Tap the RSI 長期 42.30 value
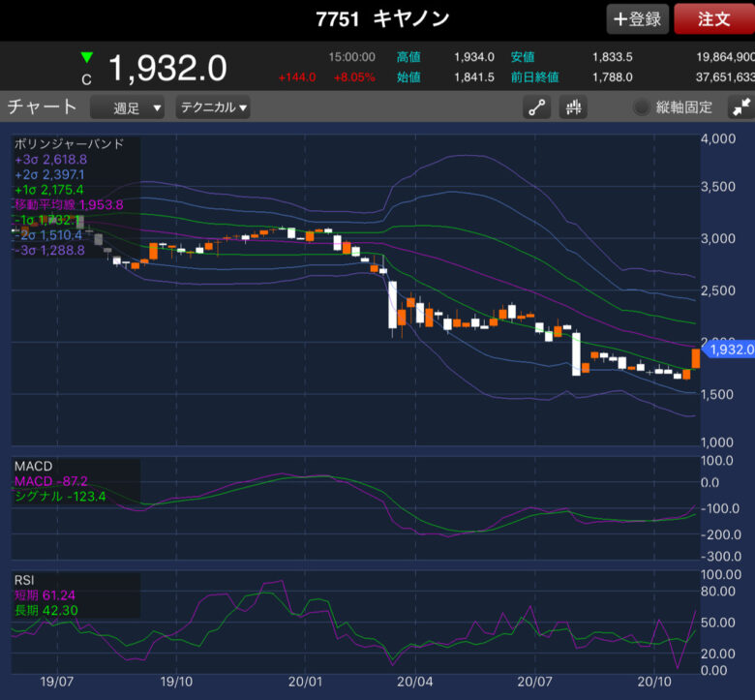This screenshot has width=755, height=700. click(46, 610)
